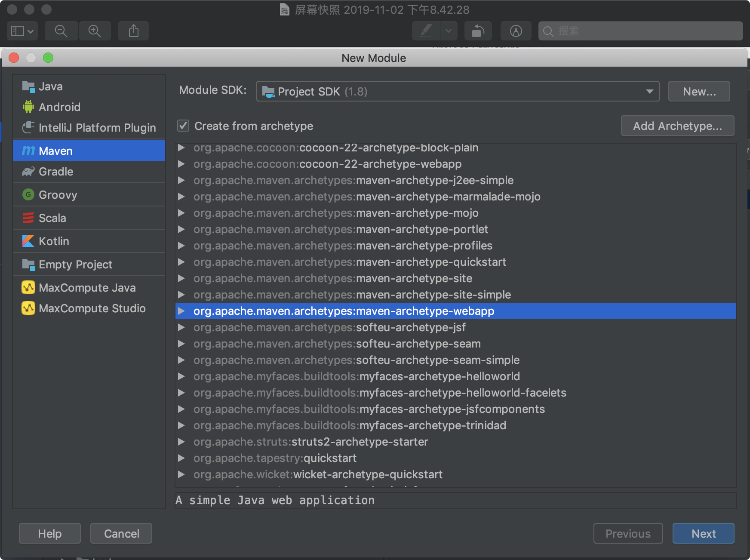The width and height of the screenshot is (750, 560).
Task: Select the Gradle module type
Action: tap(89, 172)
